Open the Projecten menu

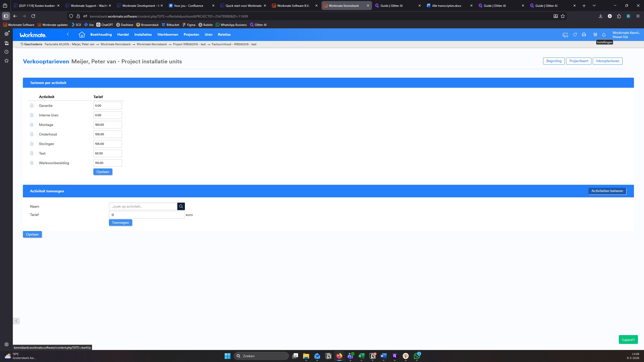[191, 35]
